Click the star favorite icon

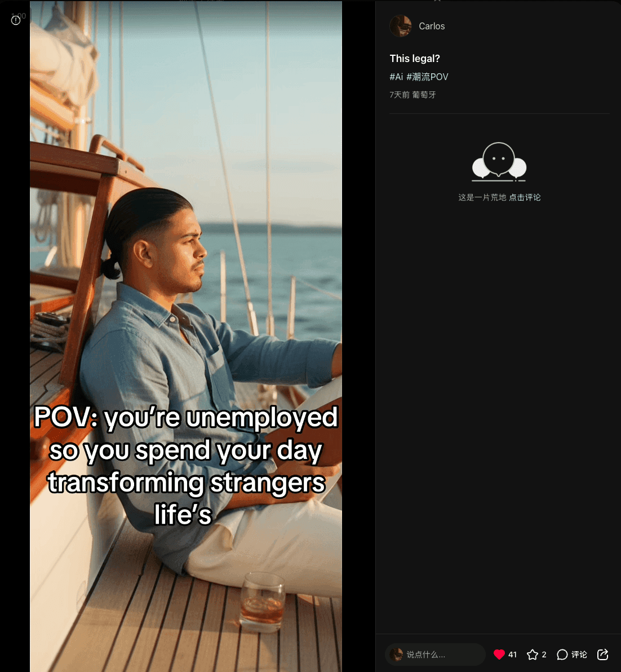533,655
